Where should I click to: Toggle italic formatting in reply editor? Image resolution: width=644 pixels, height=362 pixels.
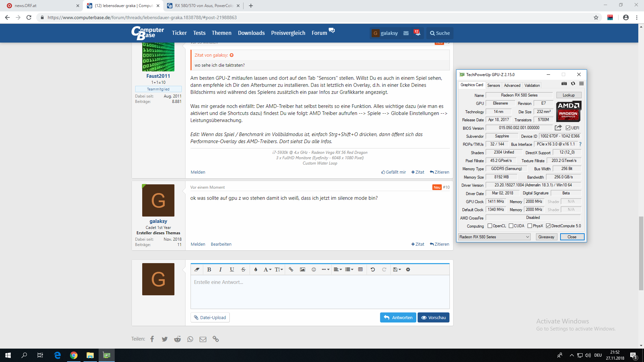coord(220,269)
